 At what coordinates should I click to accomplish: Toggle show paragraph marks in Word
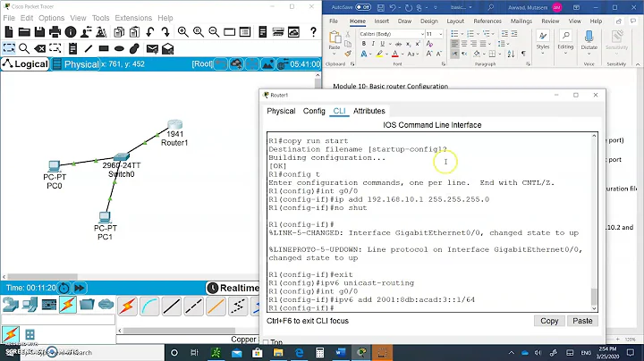523,54
